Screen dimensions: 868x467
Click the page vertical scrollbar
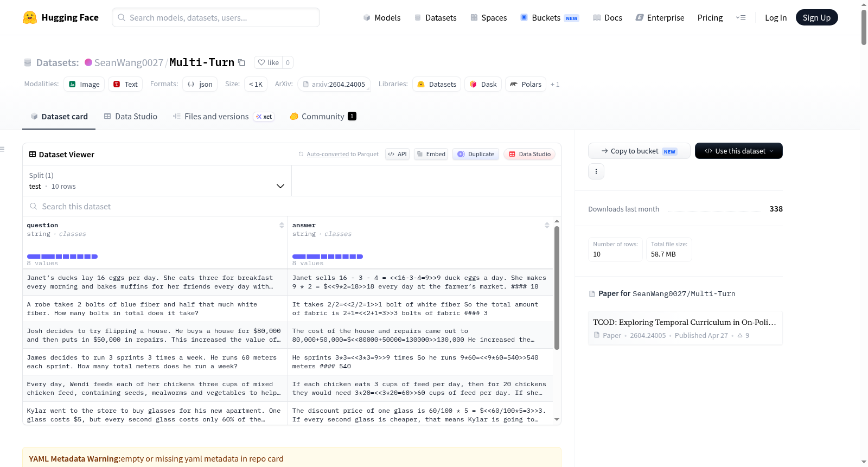coord(864,27)
